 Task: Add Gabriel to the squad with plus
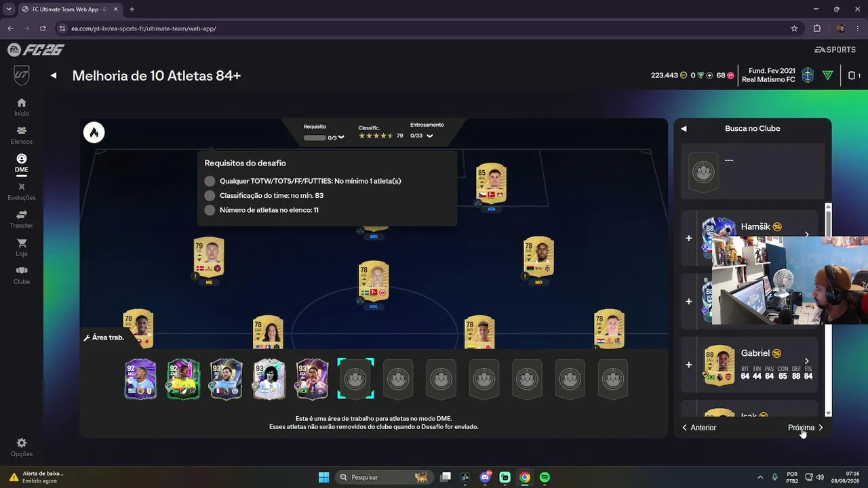689,365
